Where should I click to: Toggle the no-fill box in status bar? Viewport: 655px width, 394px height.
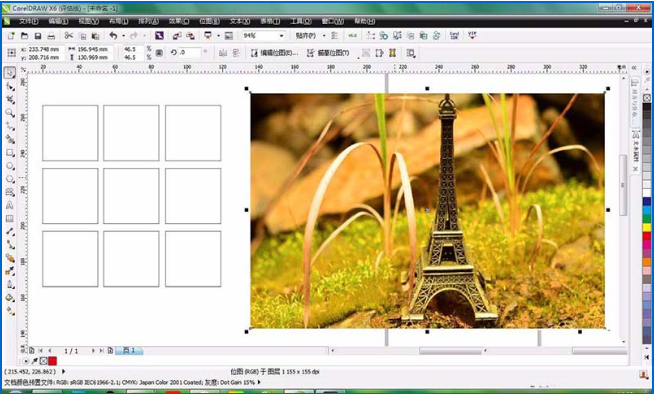43,361
